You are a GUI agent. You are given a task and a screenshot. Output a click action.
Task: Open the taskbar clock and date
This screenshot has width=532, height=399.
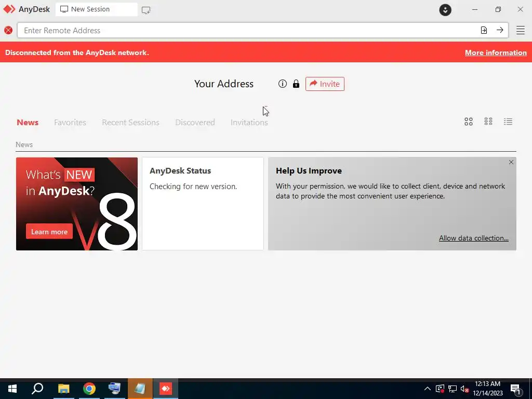pos(487,389)
